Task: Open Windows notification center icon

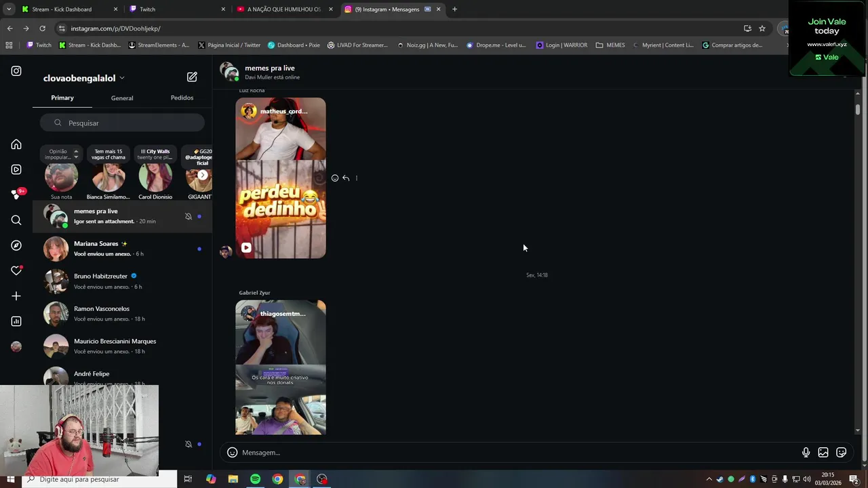Action: [x=854, y=479]
